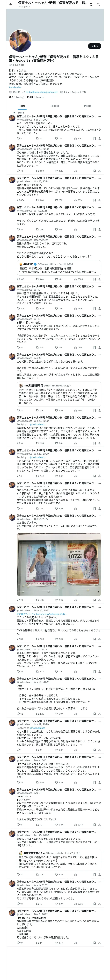Image resolution: width=110 pixels, height=980 pixels.
Task: Reply to the pinned Sep 21, 2024 post
Action: pyautogui.click(x=18, y=139)
